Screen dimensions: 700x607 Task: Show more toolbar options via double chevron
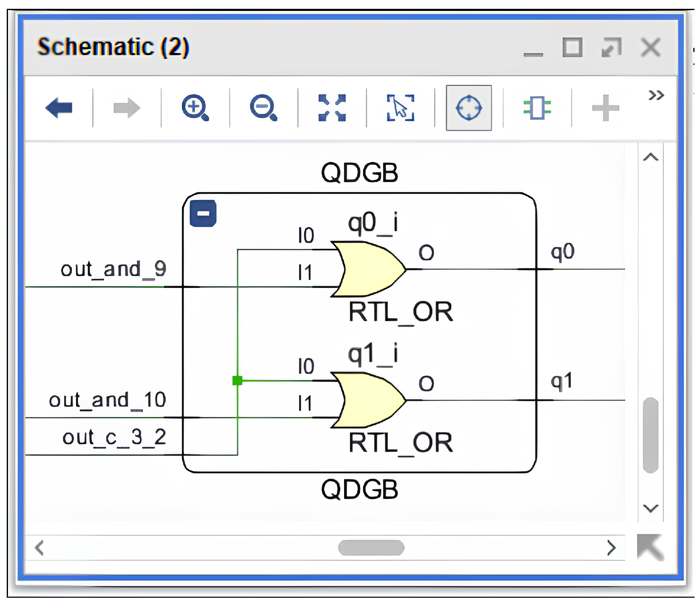pos(656,95)
